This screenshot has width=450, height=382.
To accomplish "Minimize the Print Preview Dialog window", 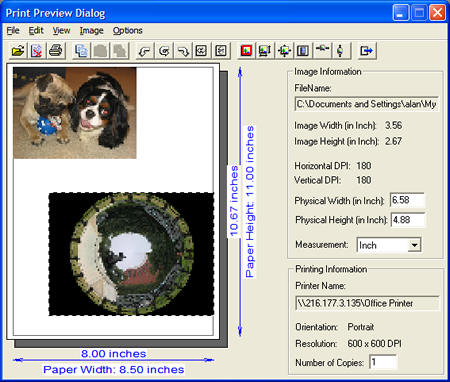I will pos(401,13).
